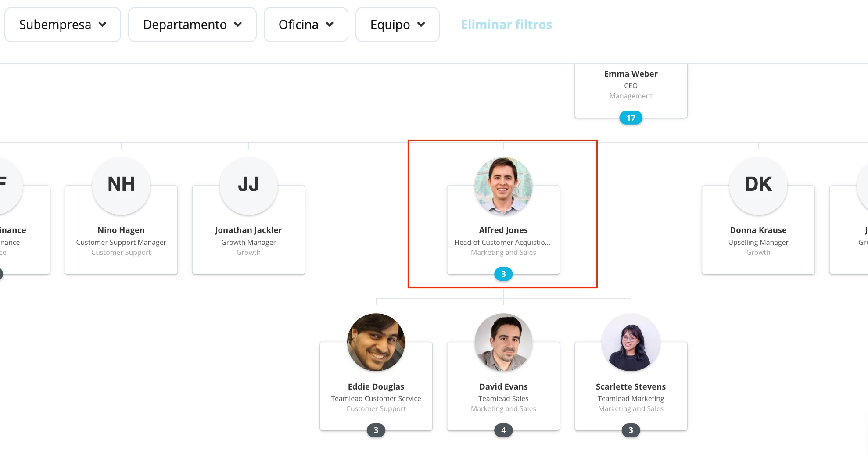Select the name Nino Hagen
This screenshot has height=458, width=868.
pyautogui.click(x=121, y=230)
